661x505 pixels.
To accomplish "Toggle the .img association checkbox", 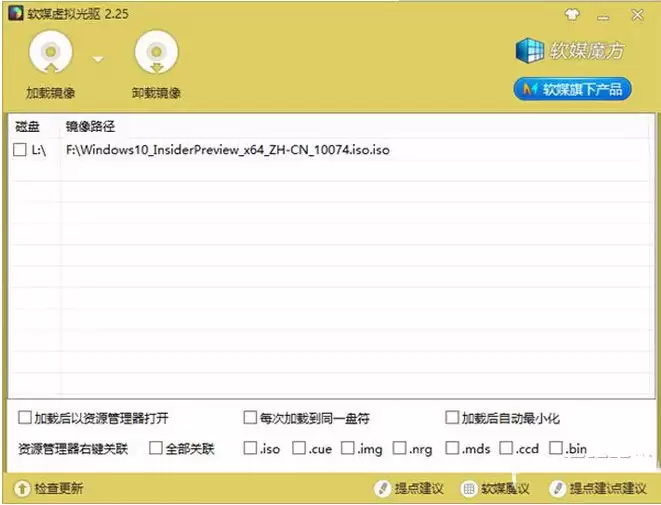I will click(348, 448).
